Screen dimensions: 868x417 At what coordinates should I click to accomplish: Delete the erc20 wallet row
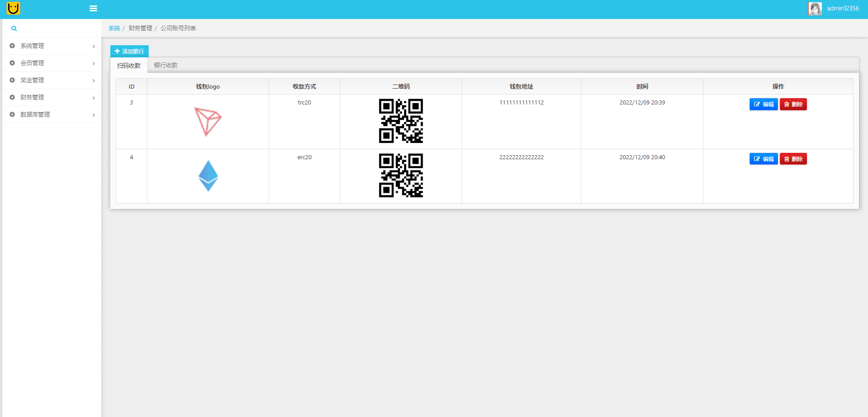pos(793,159)
